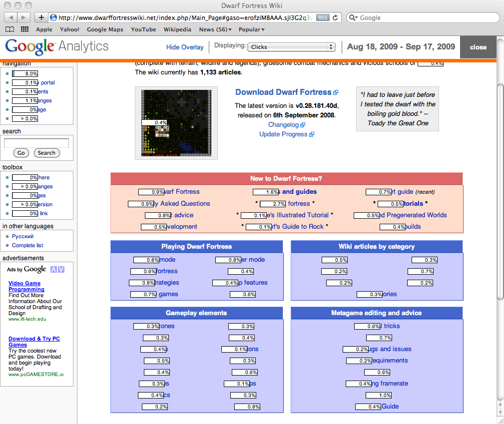504x424 pixels.
Task: Open the Asked Questions link
Action: pyautogui.click(x=182, y=203)
